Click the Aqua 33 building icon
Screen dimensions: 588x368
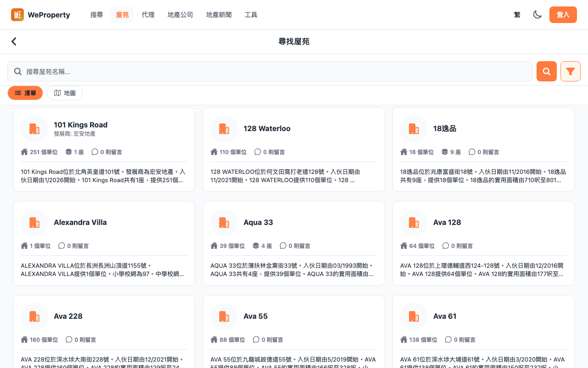pos(224,223)
